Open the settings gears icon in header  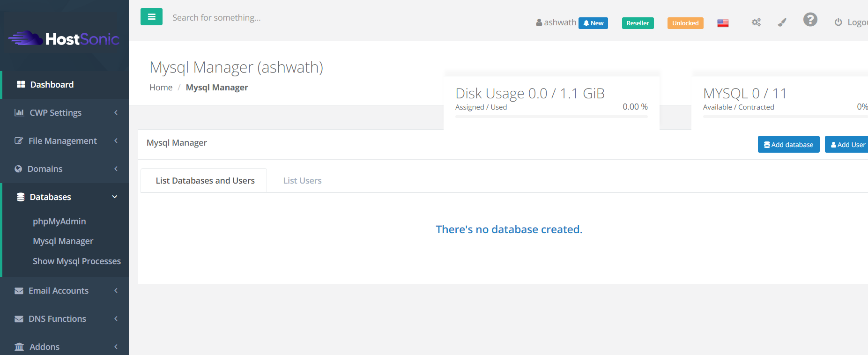point(756,22)
